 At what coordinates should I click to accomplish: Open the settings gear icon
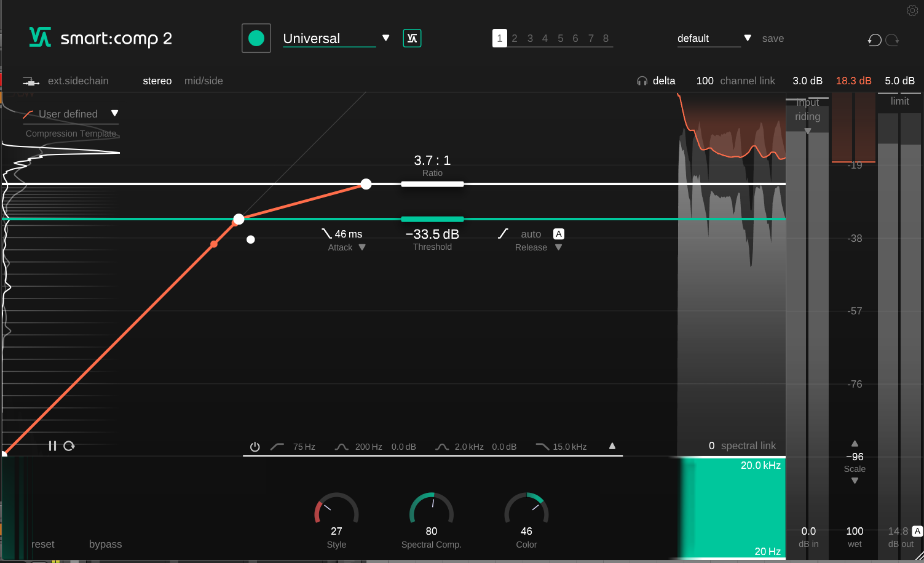pyautogui.click(x=912, y=10)
